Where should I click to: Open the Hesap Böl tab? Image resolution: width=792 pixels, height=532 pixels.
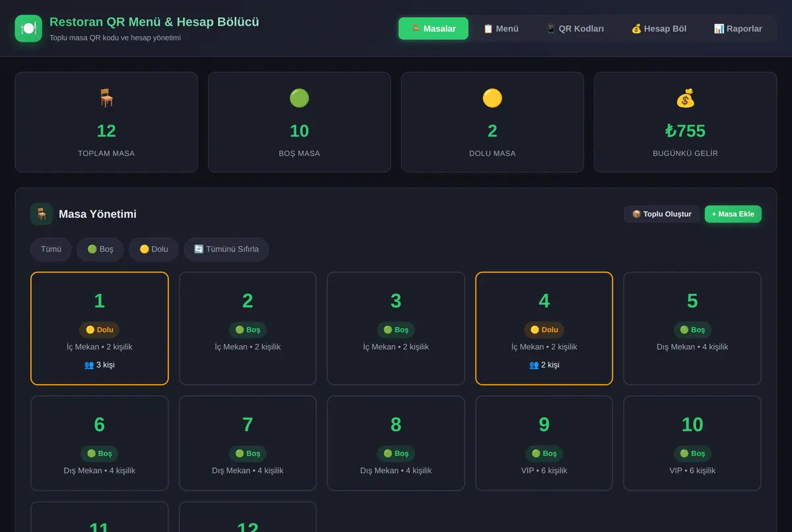pos(659,28)
